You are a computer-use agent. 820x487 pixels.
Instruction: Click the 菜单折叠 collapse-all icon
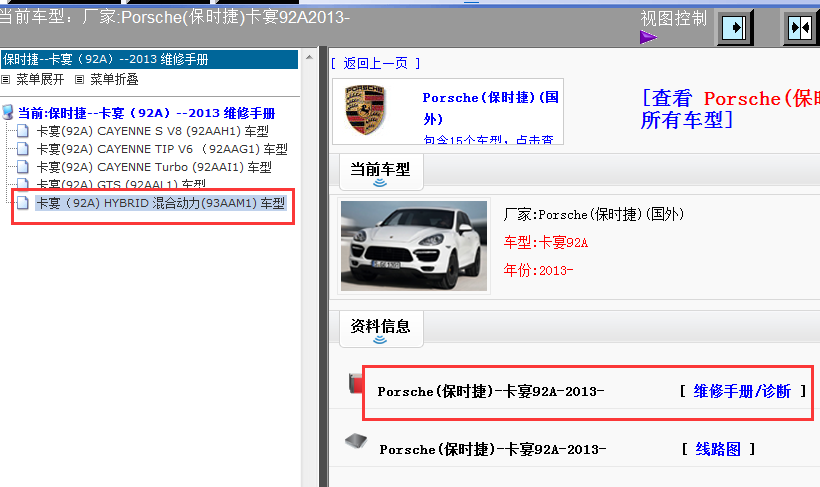coord(79,80)
